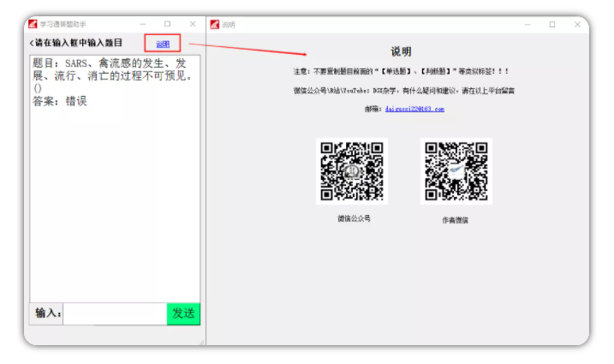Open the email link in 说明 window
The height and width of the screenshot is (364, 614).
[414, 109]
